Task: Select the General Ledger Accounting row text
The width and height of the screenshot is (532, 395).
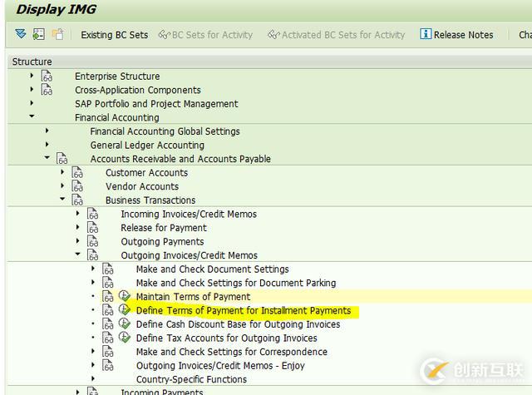Action: [x=147, y=145]
